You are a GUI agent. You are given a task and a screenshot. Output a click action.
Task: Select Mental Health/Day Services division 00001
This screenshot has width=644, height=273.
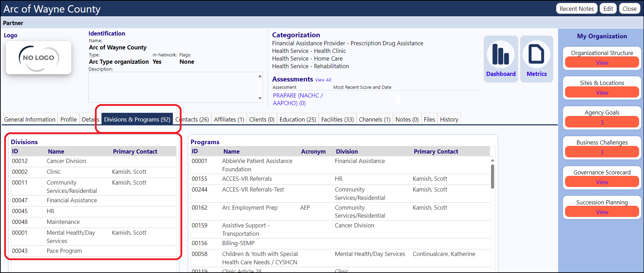[94, 237]
